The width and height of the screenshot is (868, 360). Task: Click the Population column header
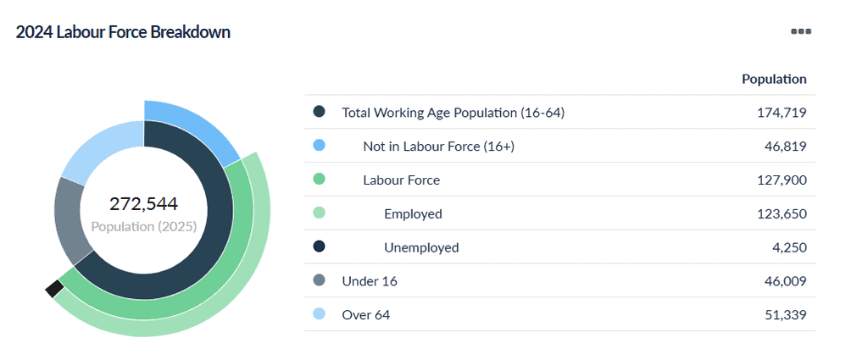point(774,79)
